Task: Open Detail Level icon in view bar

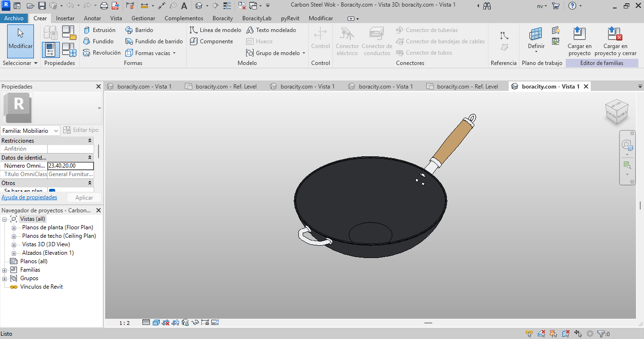Action: tap(146, 323)
